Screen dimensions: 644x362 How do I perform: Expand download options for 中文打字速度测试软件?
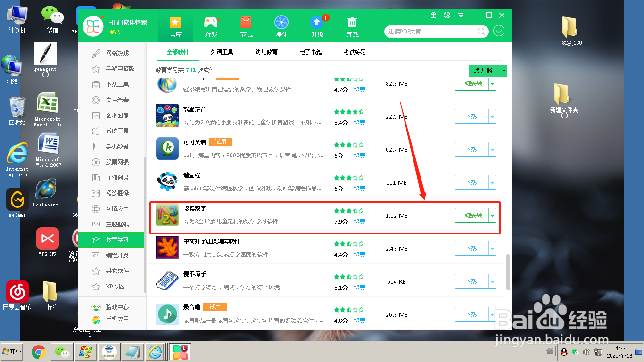[x=493, y=248]
